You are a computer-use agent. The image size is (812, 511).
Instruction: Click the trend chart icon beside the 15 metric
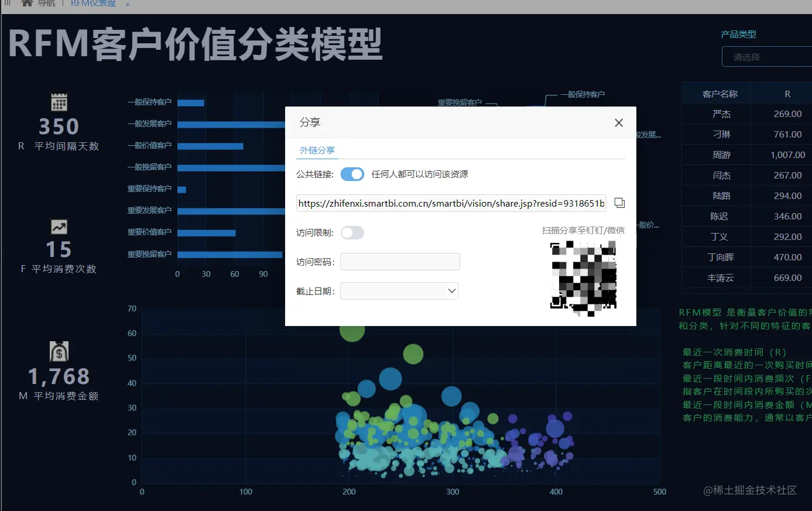[x=58, y=227]
